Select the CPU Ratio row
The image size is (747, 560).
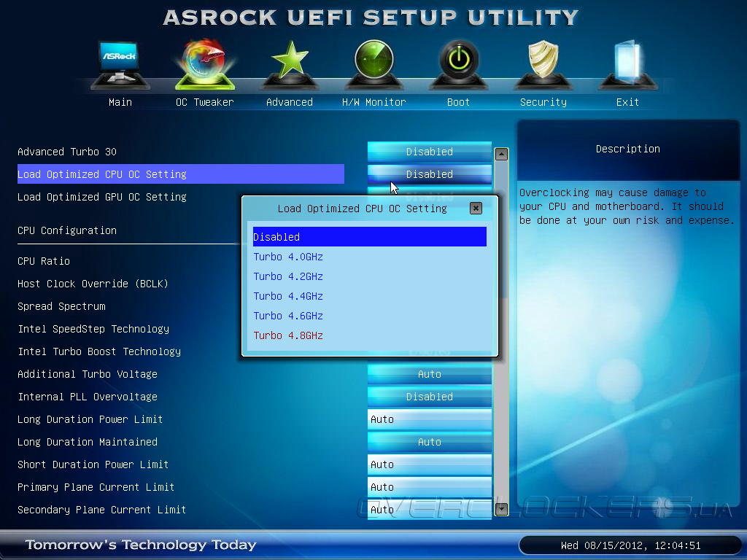(43, 261)
